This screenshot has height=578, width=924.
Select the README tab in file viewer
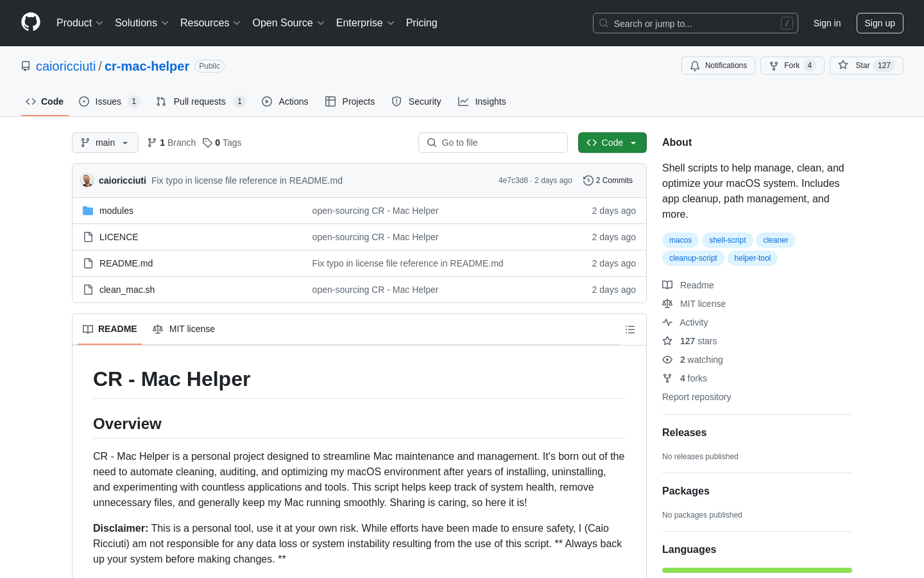(110, 329)
